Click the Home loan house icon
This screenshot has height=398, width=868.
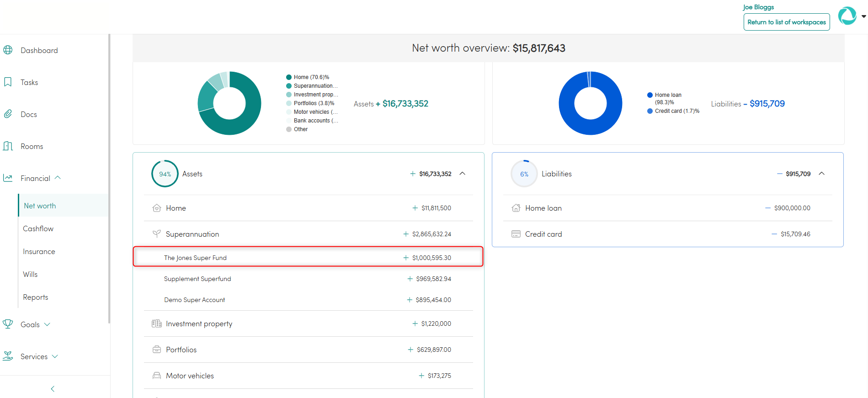516,208
